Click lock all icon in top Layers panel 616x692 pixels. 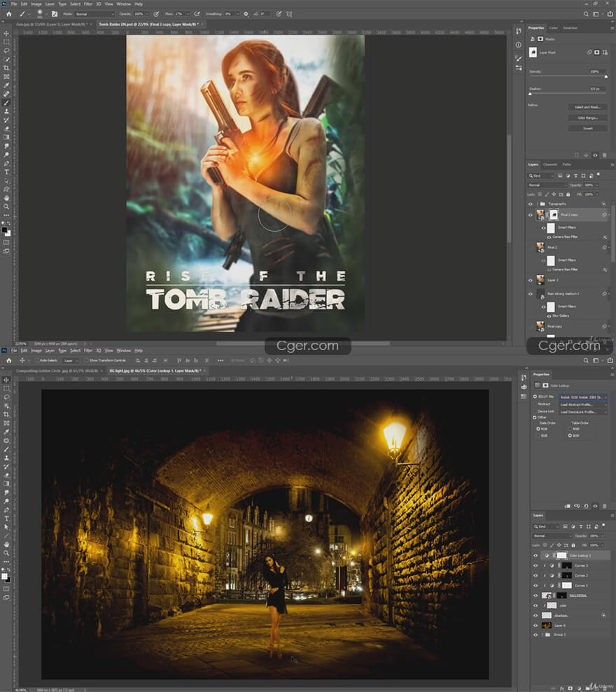(x=568, y=195)
